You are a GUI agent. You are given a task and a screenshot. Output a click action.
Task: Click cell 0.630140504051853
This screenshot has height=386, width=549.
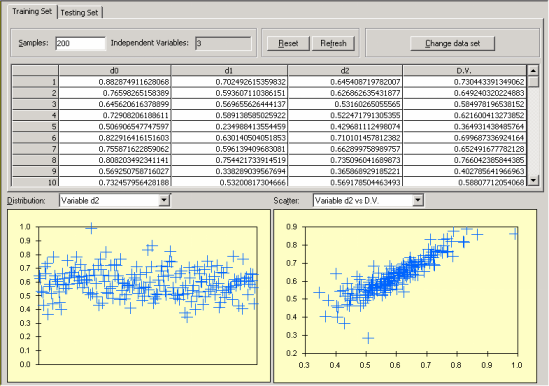pyautogui.click(x=229, y=138)
